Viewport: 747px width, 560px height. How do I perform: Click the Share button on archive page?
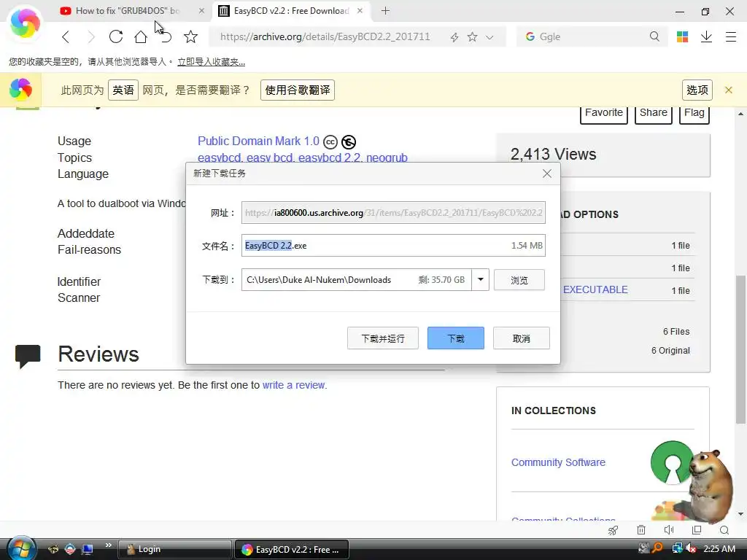coord(653,114)
